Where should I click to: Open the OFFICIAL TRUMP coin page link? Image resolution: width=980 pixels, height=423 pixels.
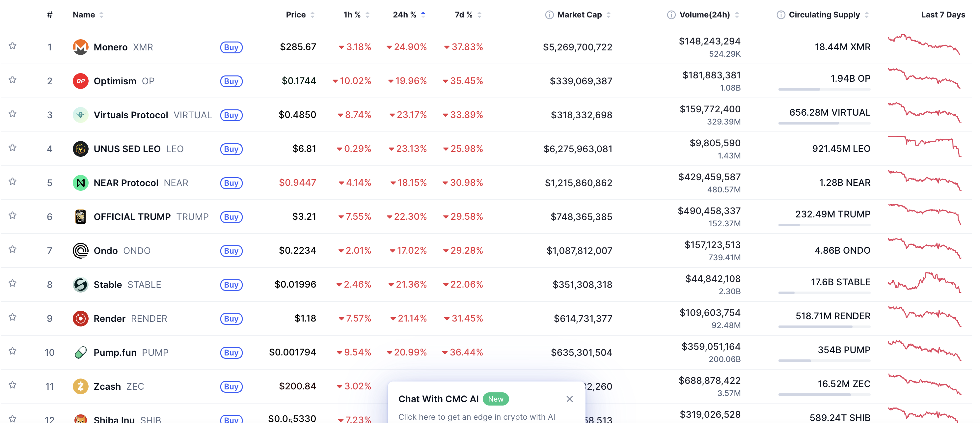click(132, 217)
